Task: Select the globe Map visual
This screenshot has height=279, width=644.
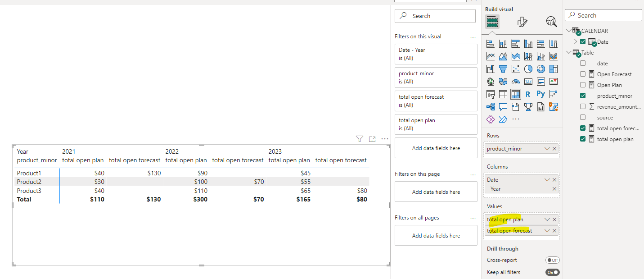Action: (491, 82)
